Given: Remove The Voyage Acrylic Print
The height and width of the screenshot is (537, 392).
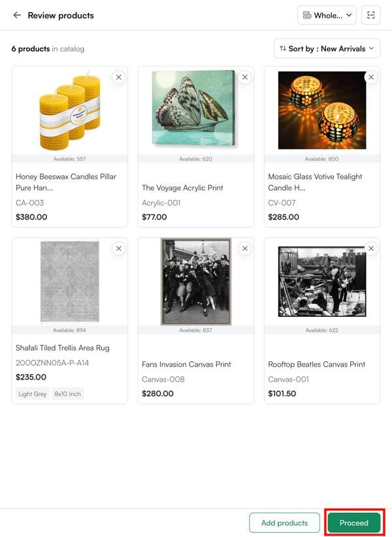Looking at the screenshot, I should coord(244,77).
